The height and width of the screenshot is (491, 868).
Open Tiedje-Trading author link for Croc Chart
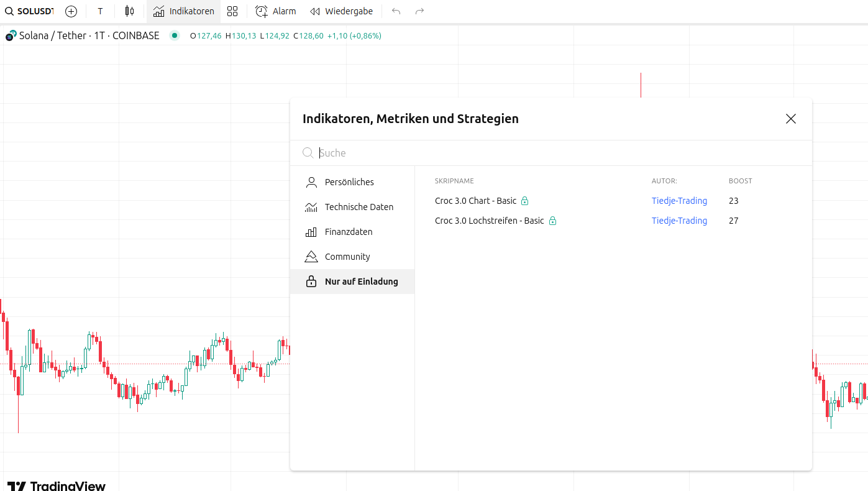coord(679,201)
